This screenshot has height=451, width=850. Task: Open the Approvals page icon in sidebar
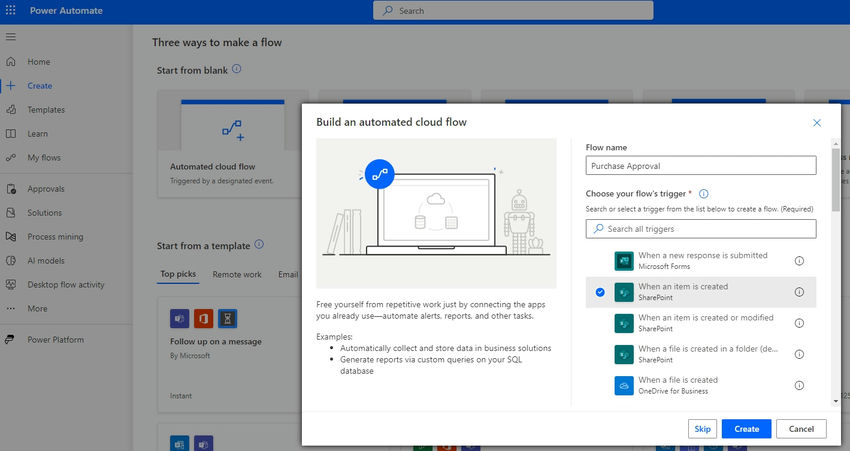pos(11,189)
